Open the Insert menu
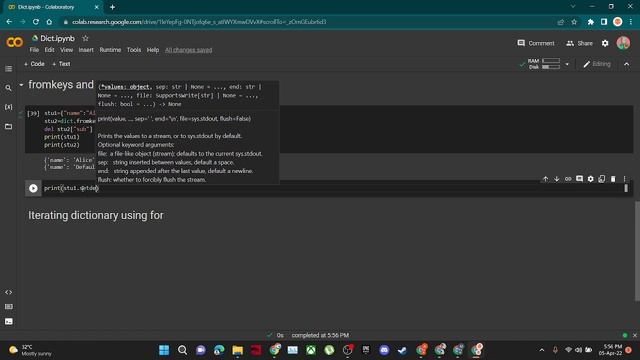This screenshot has width=640, height=360. click(86, 50)
